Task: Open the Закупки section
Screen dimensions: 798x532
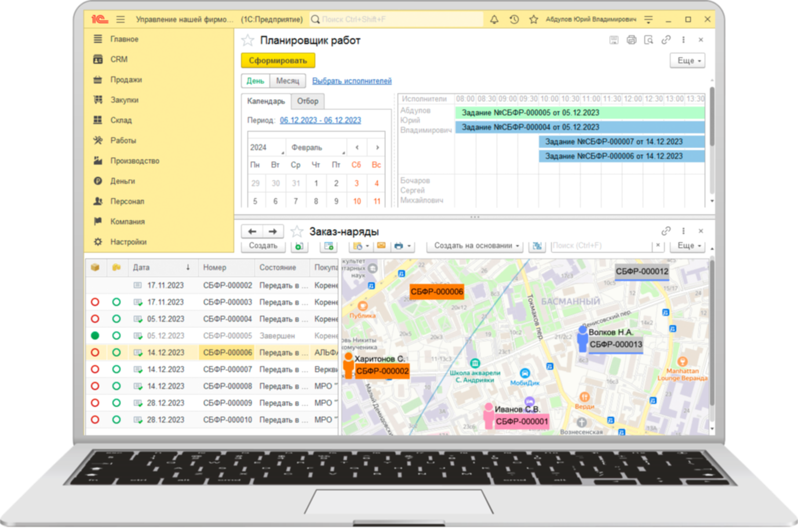Action: point(124,100)
